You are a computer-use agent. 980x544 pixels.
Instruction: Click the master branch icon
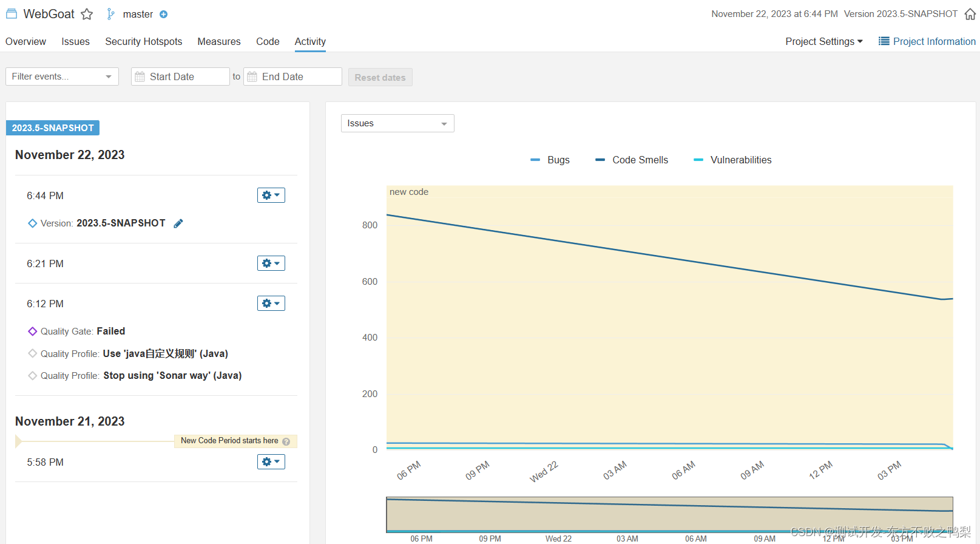(110, 14)
